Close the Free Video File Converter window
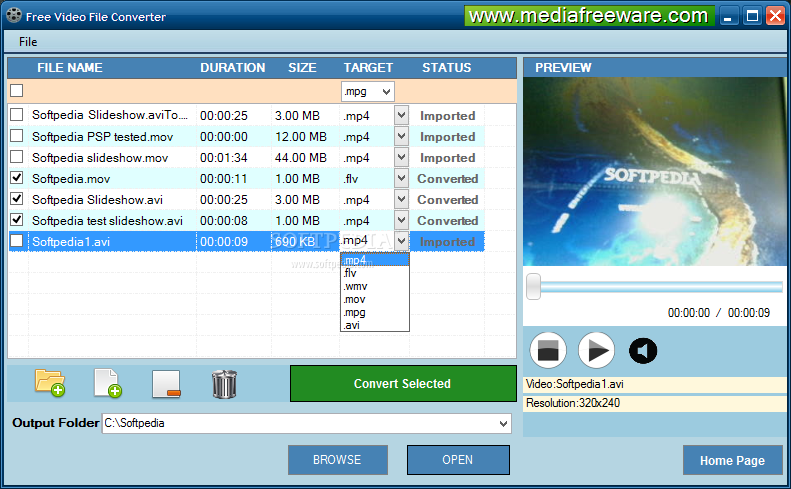This screenshot has height=489, width=791. pyautogui.click(x=775, y=16)
